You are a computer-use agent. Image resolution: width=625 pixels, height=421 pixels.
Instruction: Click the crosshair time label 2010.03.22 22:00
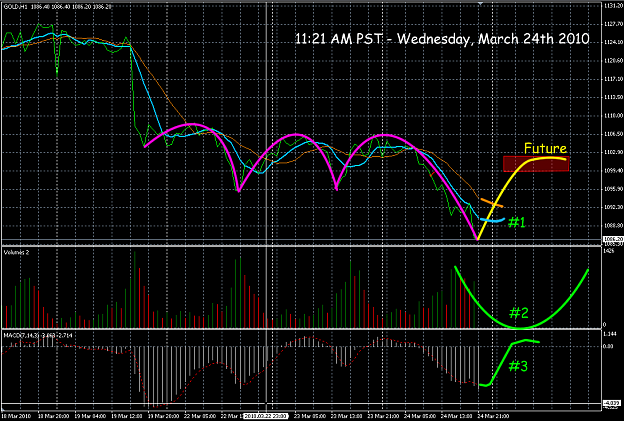point(266,416)
